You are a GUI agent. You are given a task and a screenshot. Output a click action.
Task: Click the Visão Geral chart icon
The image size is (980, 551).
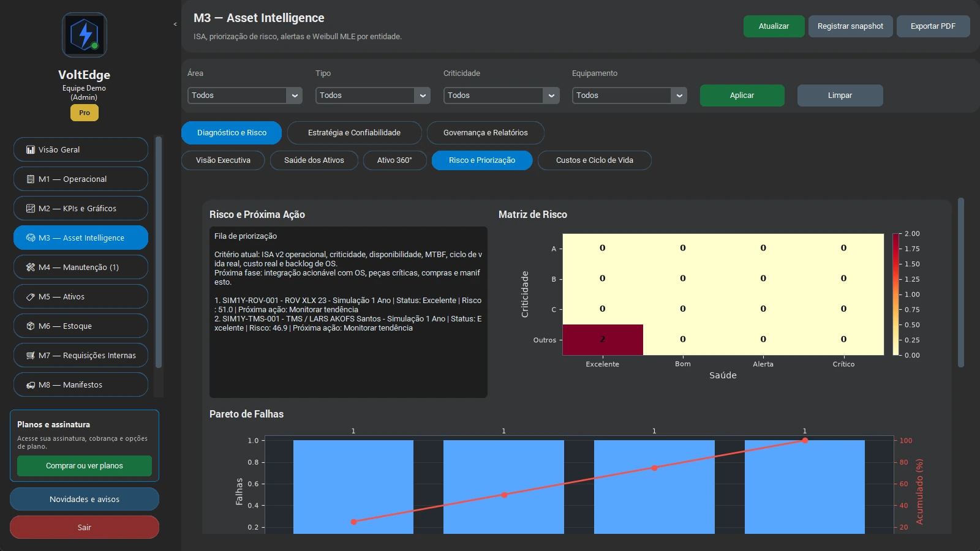click(31, 149)
